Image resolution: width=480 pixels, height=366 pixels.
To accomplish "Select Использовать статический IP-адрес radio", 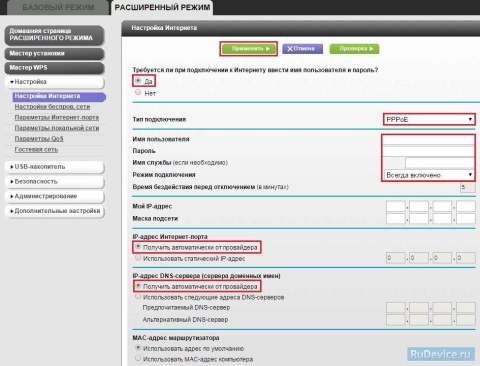I will [x=138, y=258].
